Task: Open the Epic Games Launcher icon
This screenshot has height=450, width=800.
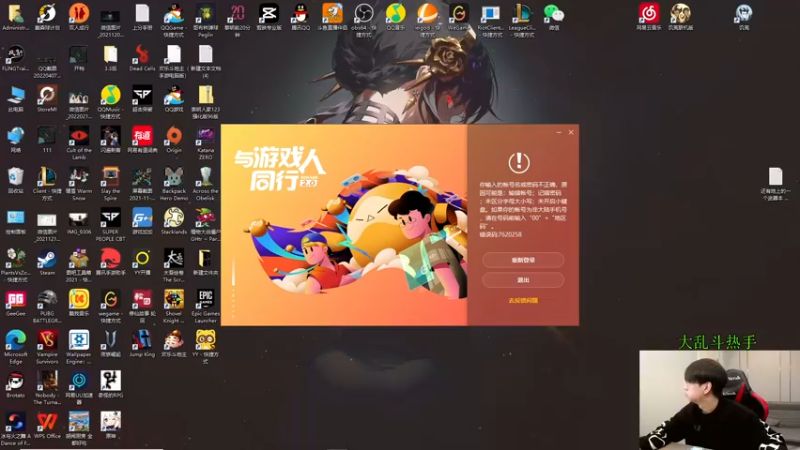Action: point(205,307)
